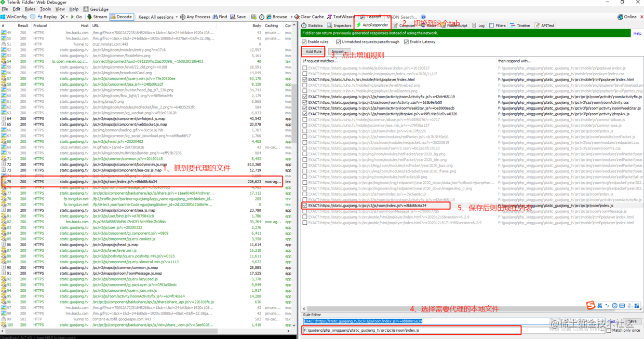Screen dimensions: 644x339
Task: Launch Browse in the toolbar
Action: 276,17
